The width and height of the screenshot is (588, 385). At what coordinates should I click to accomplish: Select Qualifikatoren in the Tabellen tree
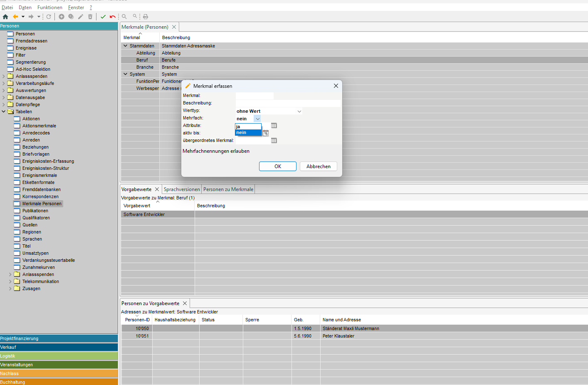(x=36, y=218)
